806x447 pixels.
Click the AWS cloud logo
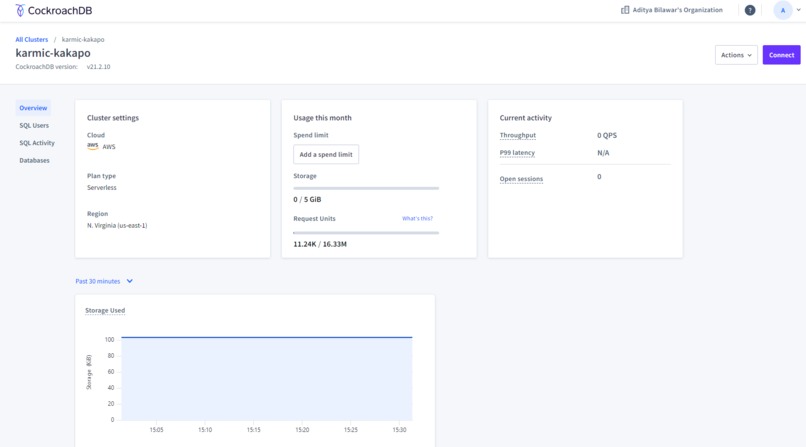coord(93,146)
